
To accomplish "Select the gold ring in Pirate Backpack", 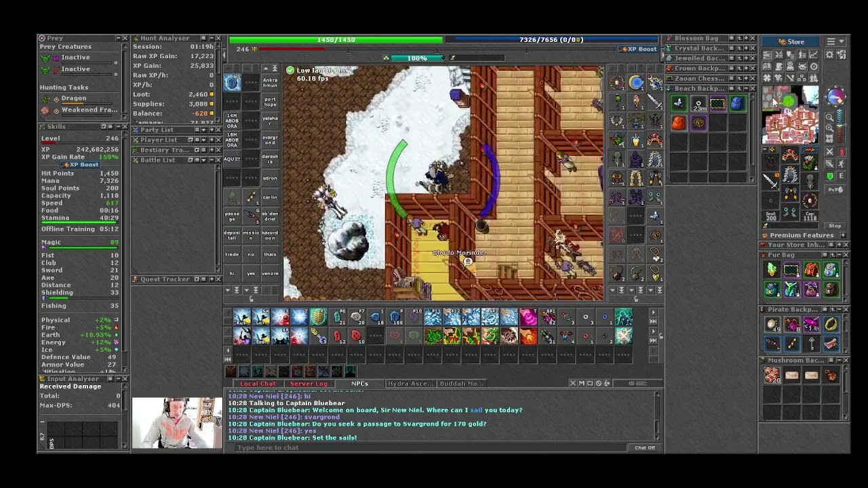I will (831, 325).
